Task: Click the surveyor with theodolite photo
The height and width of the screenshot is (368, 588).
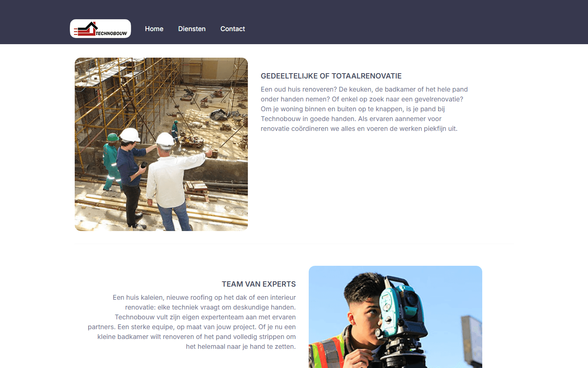Action: [x=395, y=317]
